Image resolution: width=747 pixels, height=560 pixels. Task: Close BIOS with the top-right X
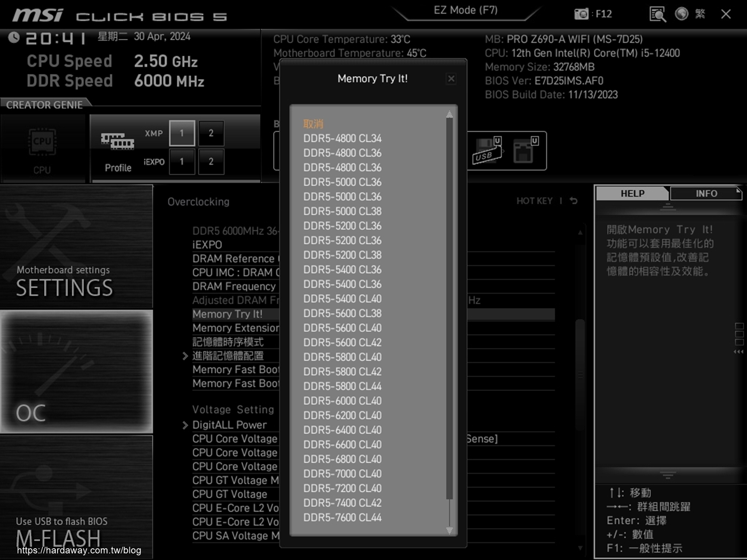[x=726, y=14]
